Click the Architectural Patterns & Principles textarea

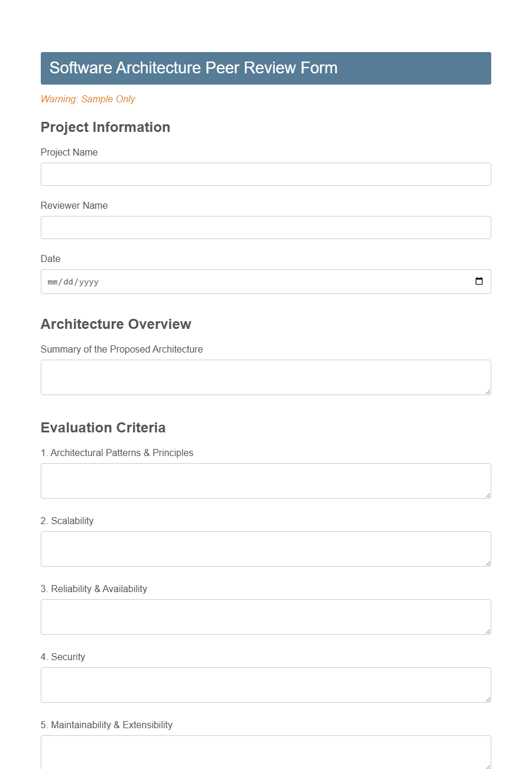(265, 480)
